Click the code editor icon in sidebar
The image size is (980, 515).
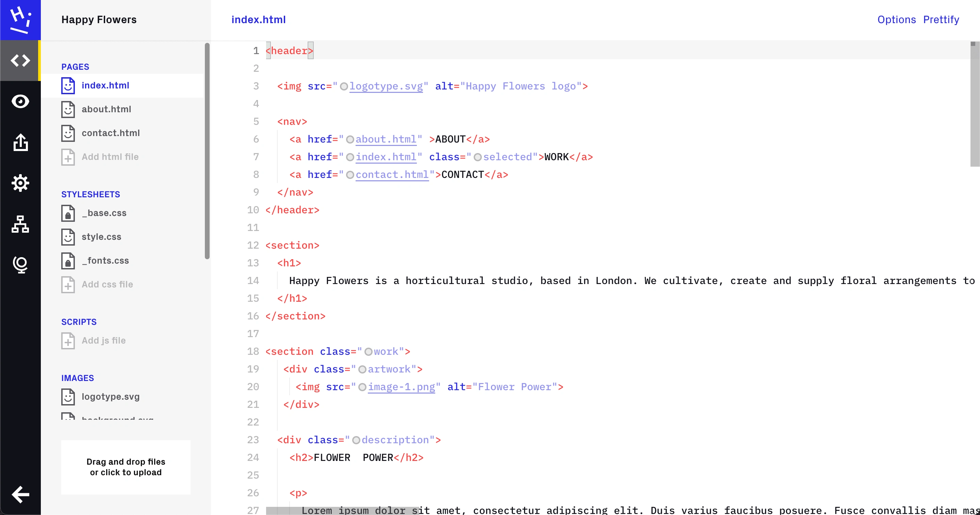click(20, 60)
